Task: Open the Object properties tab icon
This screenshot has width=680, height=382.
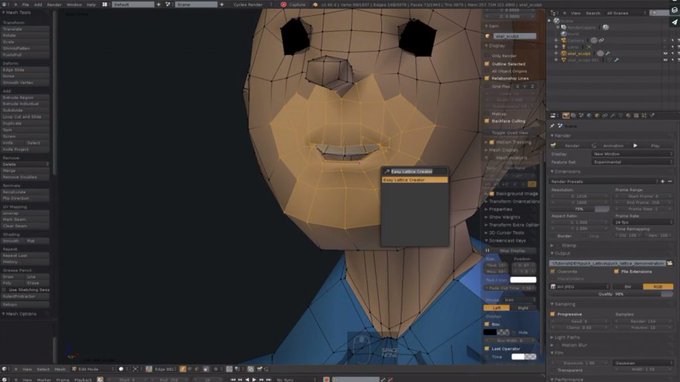Action: pyautogui.click(x=597, y=116)
